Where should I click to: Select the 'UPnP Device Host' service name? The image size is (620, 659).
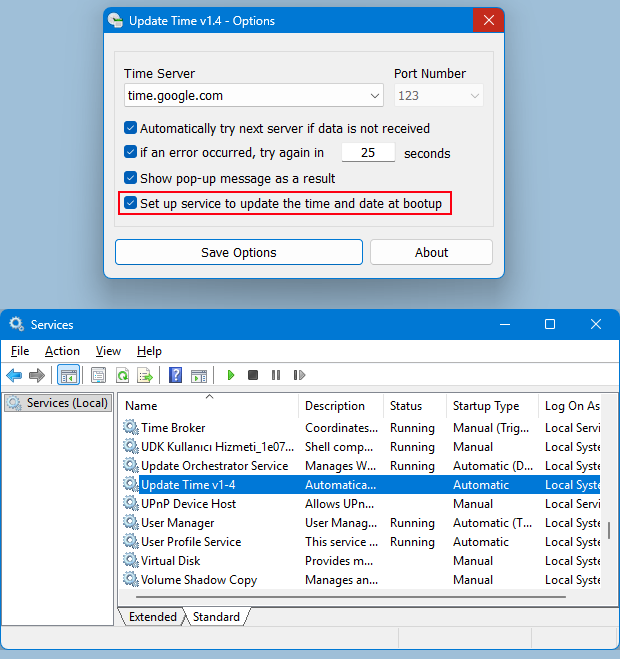[188, 503]
